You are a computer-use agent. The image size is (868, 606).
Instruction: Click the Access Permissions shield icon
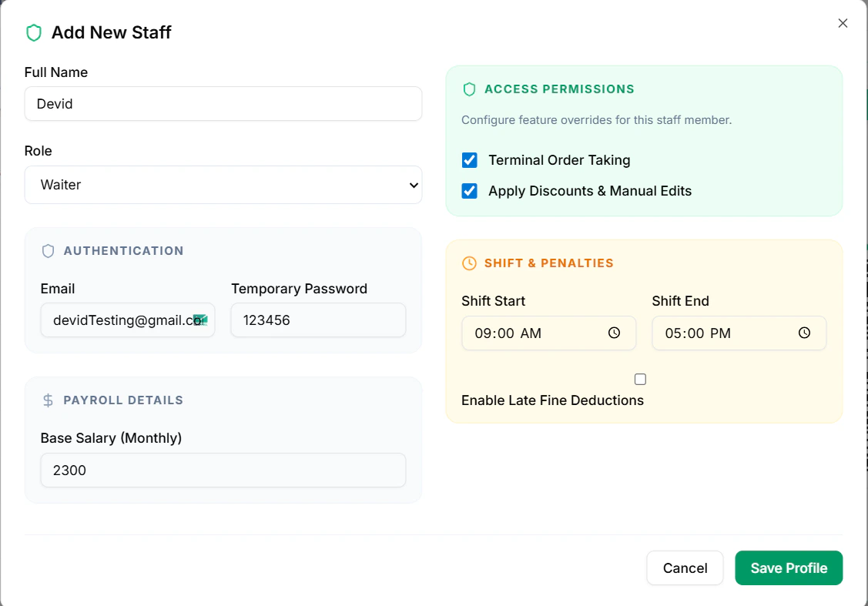click(x=469, y=89)
